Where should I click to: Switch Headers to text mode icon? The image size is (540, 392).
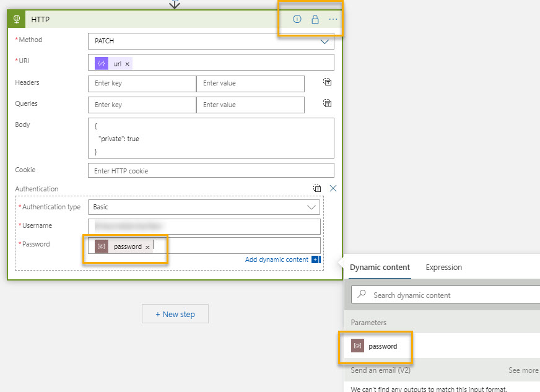[x=327, y=82]
